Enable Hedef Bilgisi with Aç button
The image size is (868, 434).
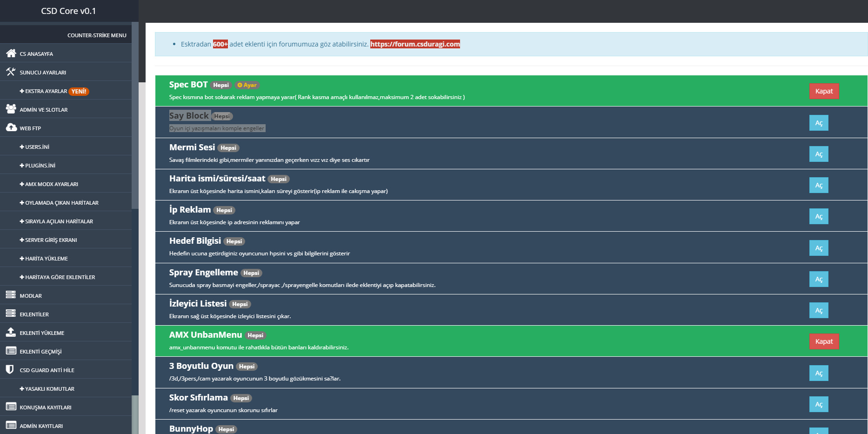click(x=819, y=248)
